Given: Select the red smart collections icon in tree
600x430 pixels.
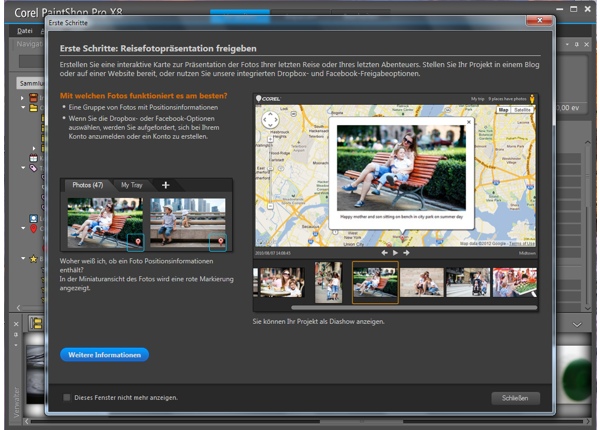Looking at the screenshot, I should click(34, 98).
